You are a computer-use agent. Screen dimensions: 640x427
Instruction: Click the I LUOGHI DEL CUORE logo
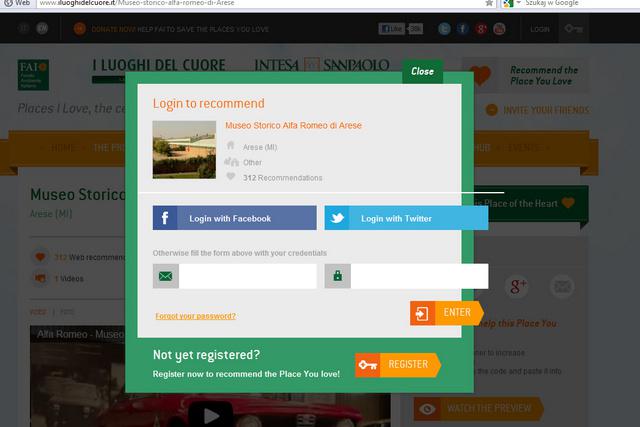pos(159,67)
